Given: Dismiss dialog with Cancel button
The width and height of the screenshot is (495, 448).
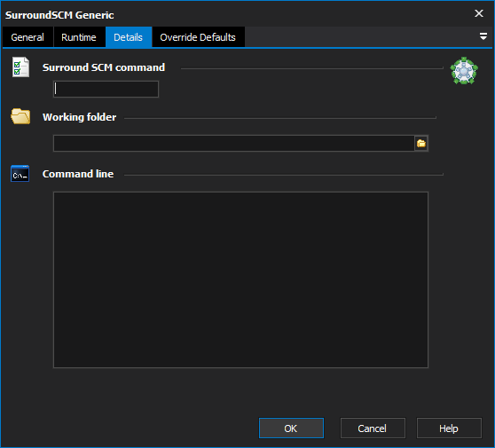Looking at the screenshot, I should click(373, 428).
